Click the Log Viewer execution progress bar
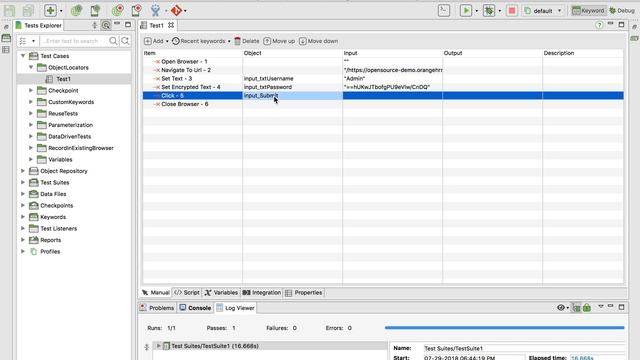This screenshot has height=360, width=640. [x=504, y=327]
